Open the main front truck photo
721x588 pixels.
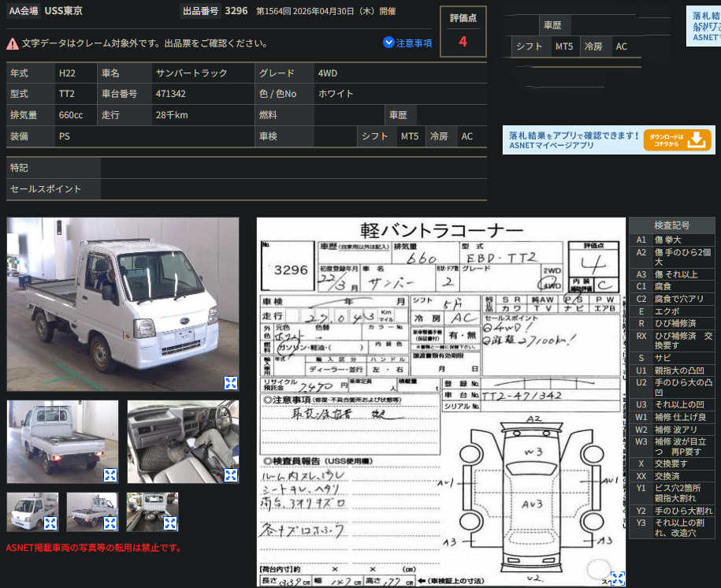[123, 304]
